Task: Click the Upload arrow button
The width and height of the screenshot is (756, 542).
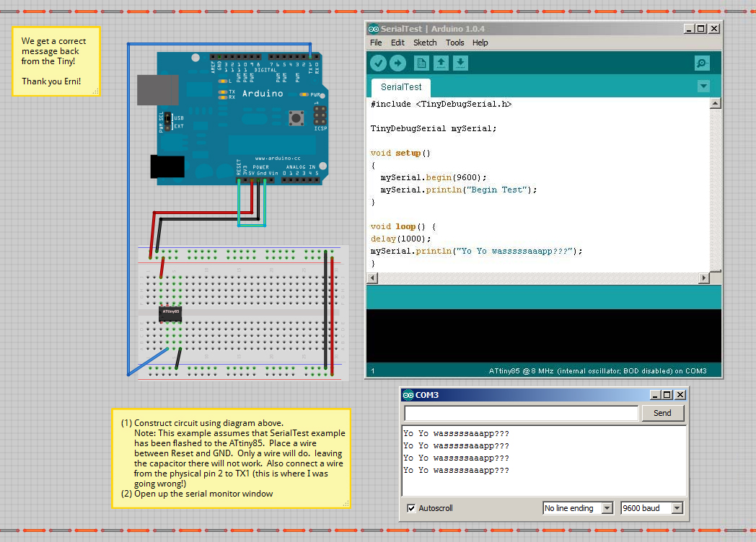Action: pyautogui.click(x=397, y=63)
